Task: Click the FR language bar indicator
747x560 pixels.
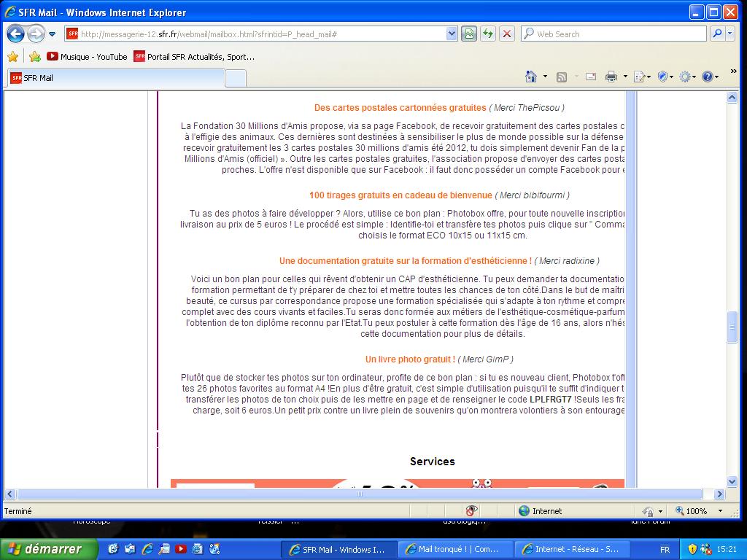Action: (665, 550)
